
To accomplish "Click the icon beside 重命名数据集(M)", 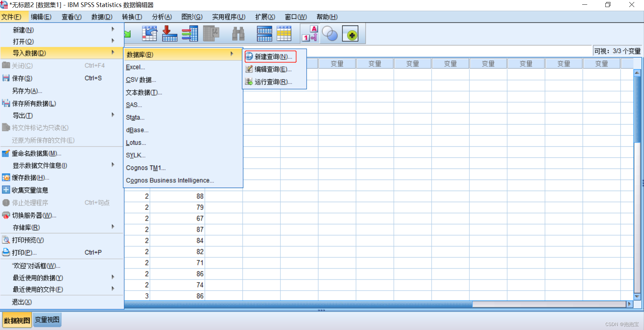I will (x=6, y=153).
